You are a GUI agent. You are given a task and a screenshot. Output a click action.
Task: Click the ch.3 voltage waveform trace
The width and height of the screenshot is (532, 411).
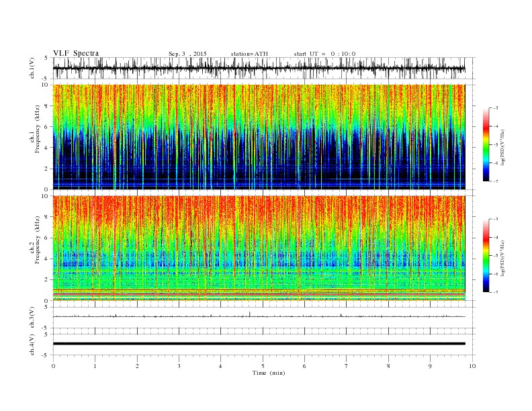(x=259, y=316)
